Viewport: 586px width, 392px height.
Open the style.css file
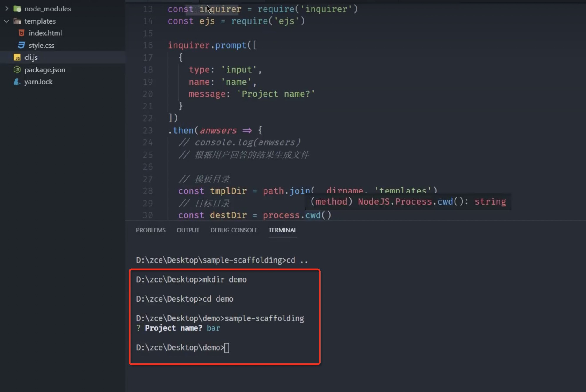(x=41, y=45)
